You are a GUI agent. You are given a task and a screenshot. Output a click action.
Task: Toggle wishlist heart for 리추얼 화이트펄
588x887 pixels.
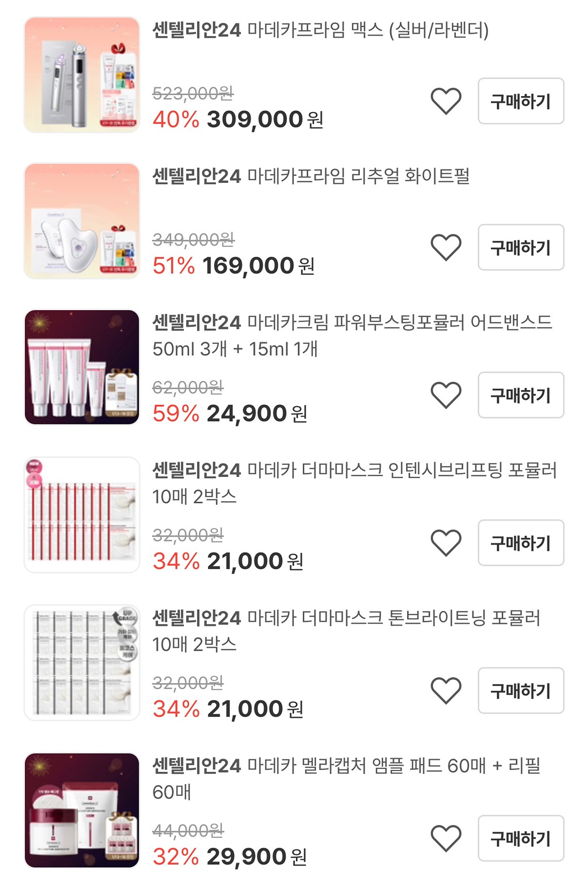coord(446,247)
